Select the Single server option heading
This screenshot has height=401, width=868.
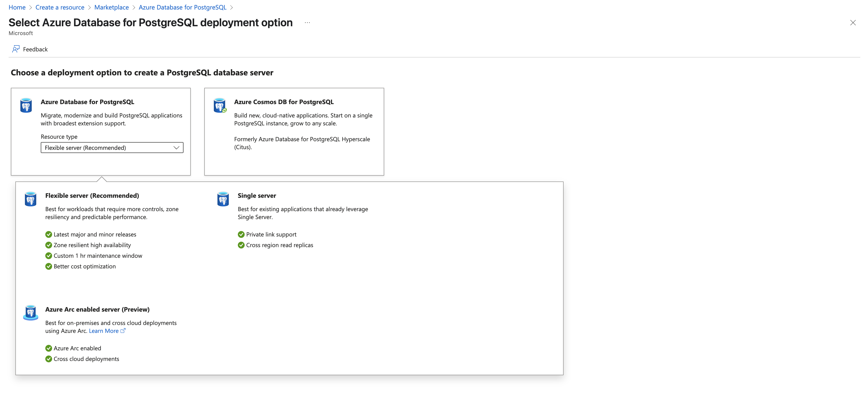256,196
